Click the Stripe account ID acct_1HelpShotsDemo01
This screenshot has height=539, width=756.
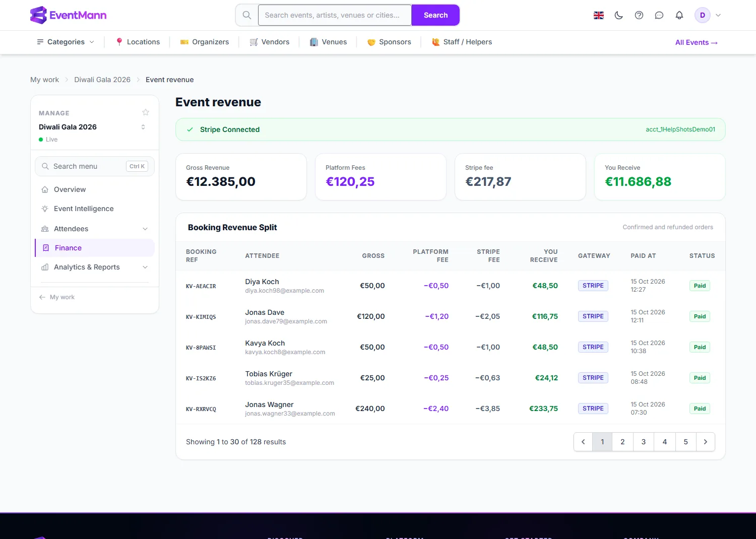point(680,129)
